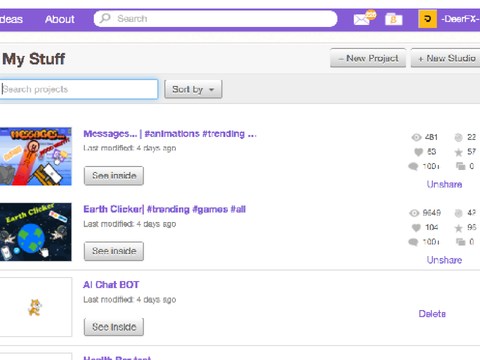Click the loves heart icon for Earth Clicker
Screen dimensions: 480x360
click(416, 228)
